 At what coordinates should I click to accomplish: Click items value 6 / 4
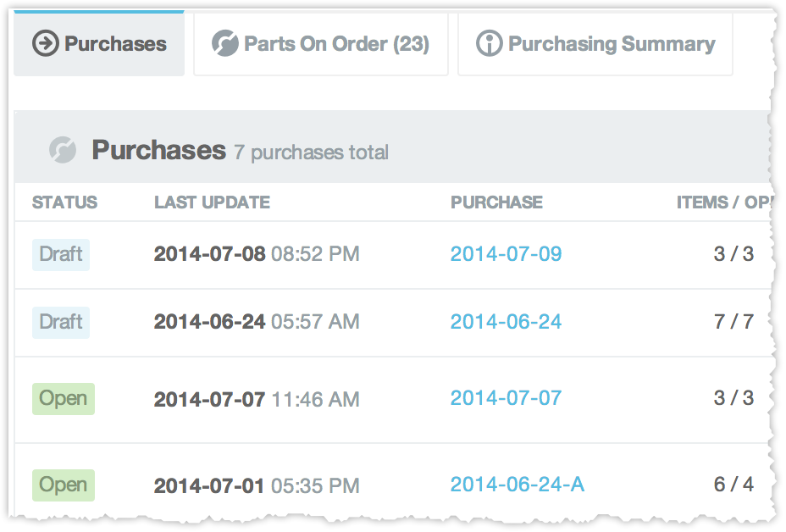(733, 485)
